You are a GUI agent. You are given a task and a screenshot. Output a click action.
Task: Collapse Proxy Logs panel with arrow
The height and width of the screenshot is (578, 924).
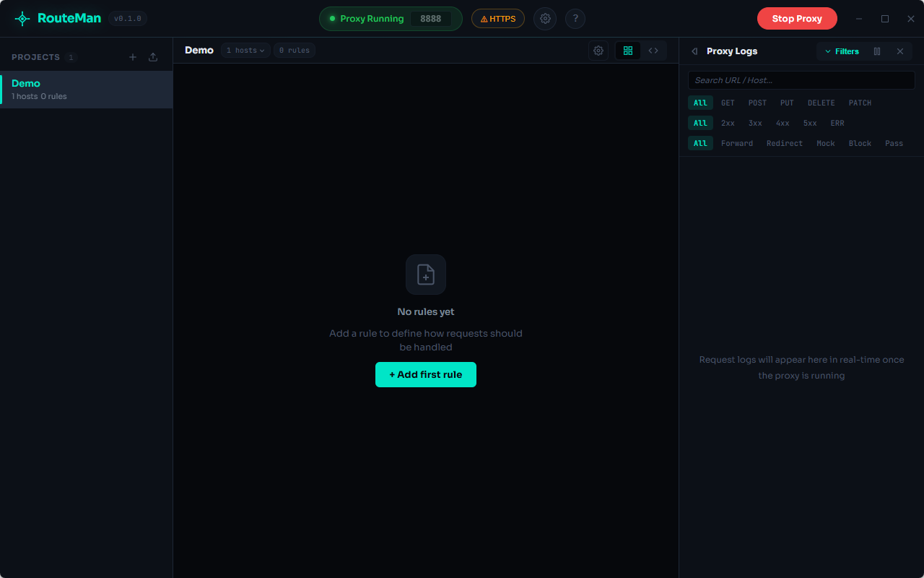tap(694, 51)
